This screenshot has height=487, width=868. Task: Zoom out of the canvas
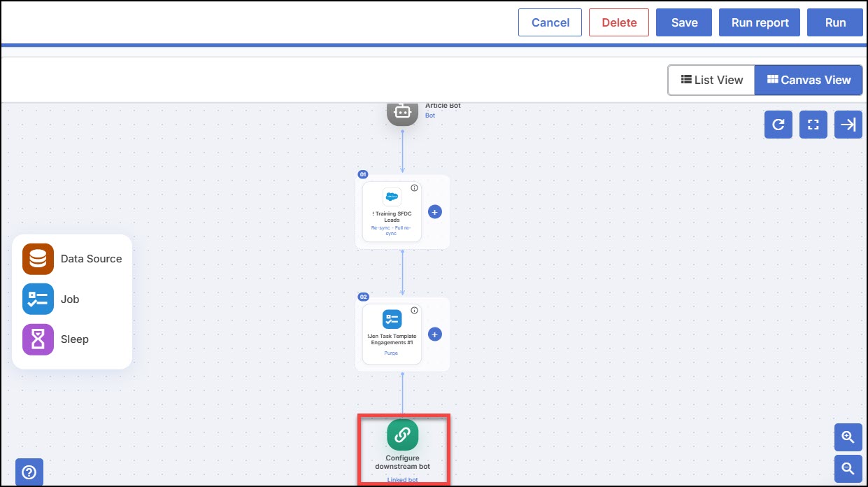(848, 469)
